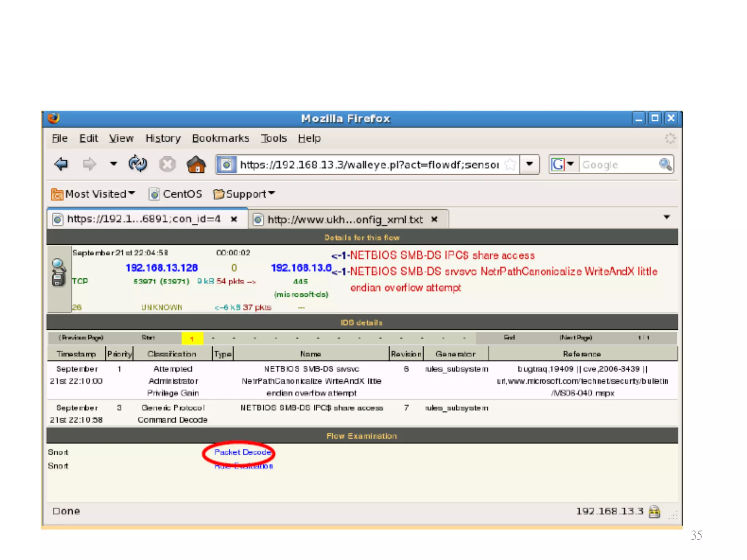Select yellow page 1 pagination marker

(x=192, y=338)
